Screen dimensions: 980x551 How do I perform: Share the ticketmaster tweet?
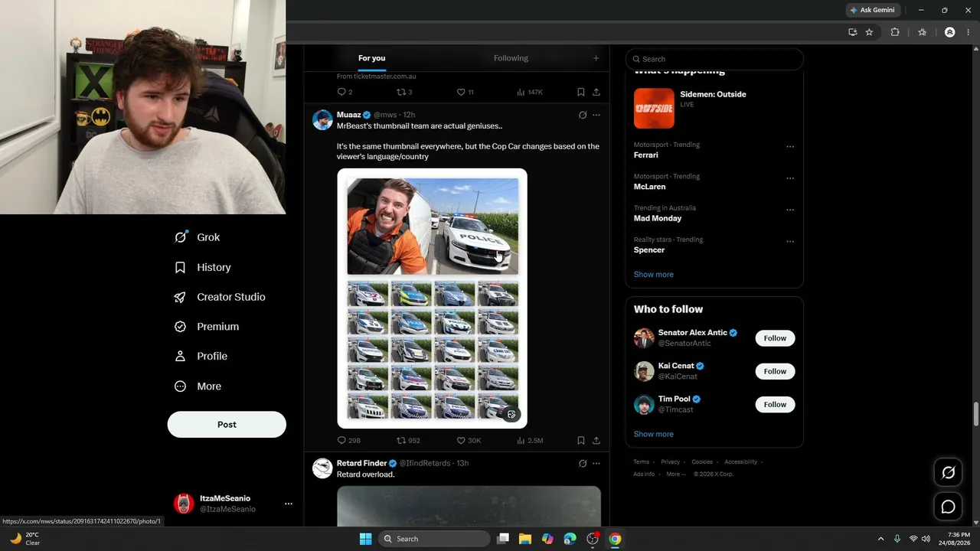click(596, 92)
